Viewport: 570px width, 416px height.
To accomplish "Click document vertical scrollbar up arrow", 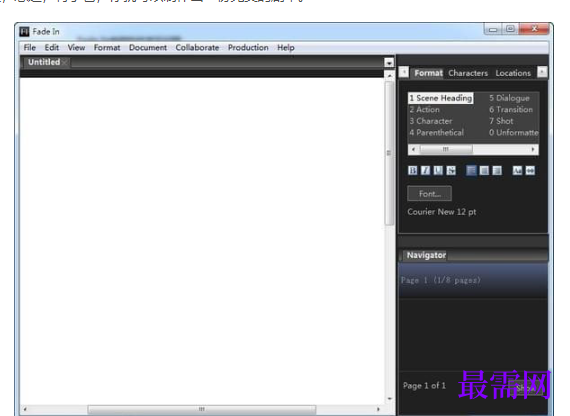I will tap(389, 75).
